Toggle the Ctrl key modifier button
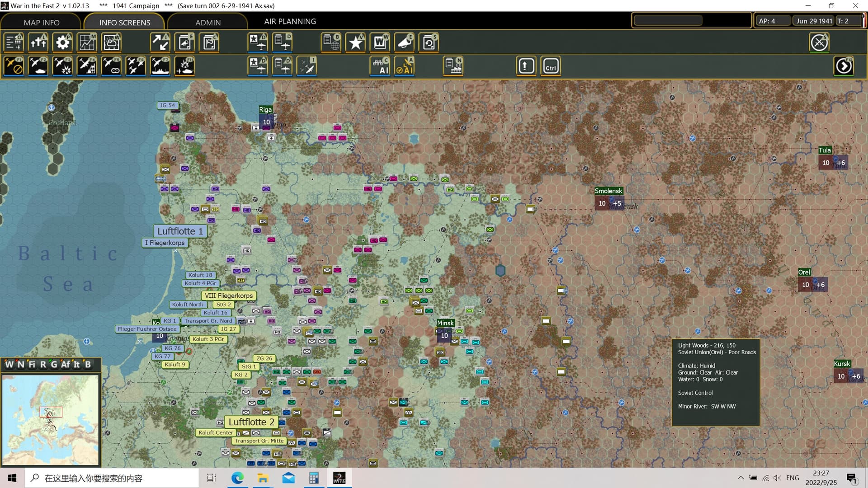Screen dimensions: 868x488 tap(551, 66)
